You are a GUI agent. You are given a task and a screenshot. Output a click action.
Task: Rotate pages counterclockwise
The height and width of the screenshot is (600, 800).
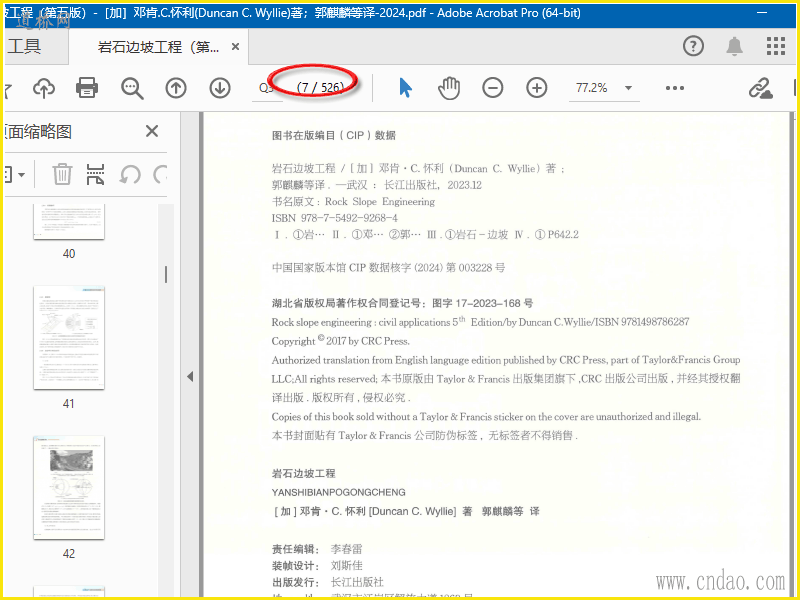tap(130, 174)
